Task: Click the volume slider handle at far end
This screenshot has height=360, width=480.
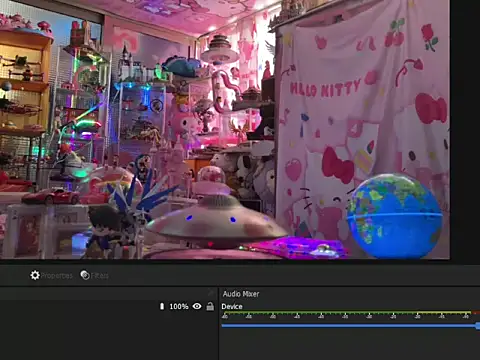Action: [x=478, y=326]
